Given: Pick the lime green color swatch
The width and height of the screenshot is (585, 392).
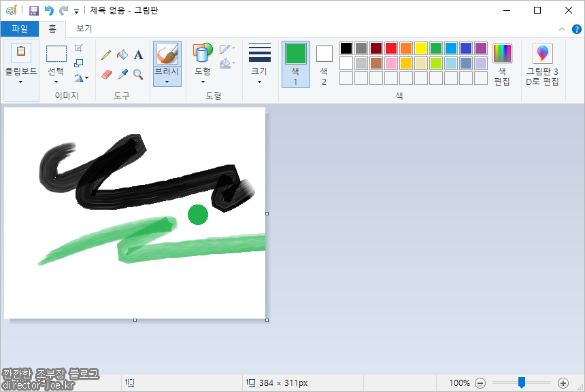Looking at the screenshot, I should pos(436,63).
